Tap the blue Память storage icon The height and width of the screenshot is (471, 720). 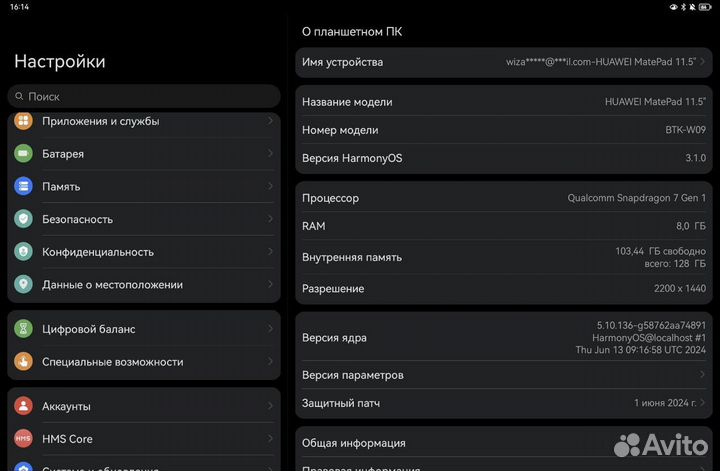pyautogui.click(x=23, y=186)
